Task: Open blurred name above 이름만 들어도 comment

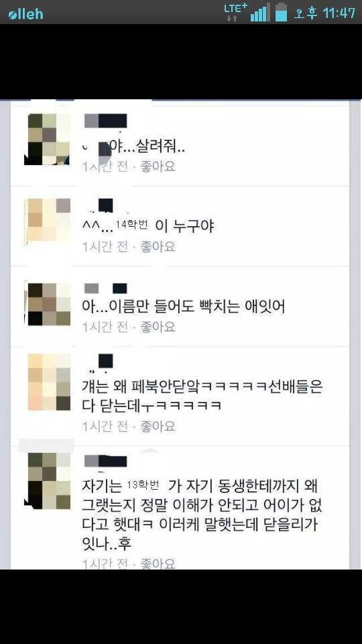Action: click(x=105, y=288)
